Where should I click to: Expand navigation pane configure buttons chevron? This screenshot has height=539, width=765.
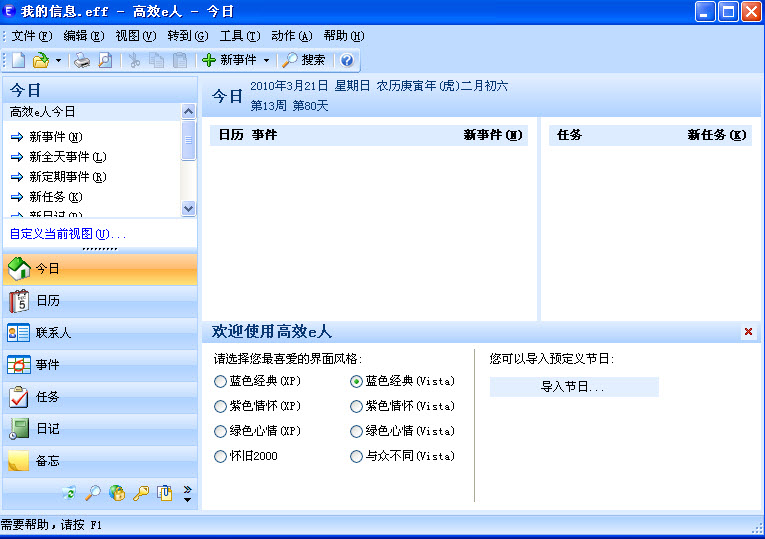(x=187, y=493)
